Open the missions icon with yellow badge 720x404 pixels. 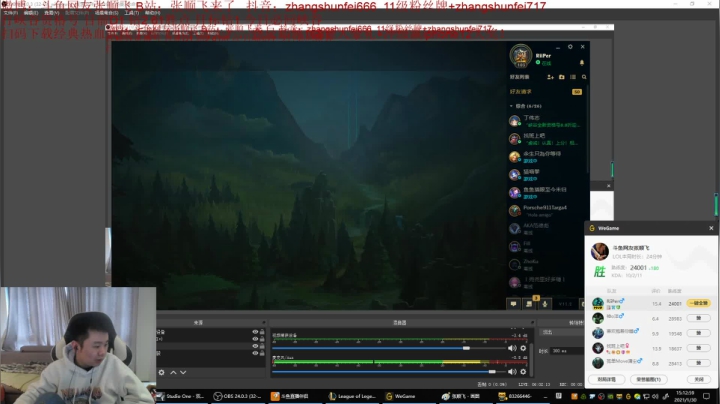(x=529, y=303)
